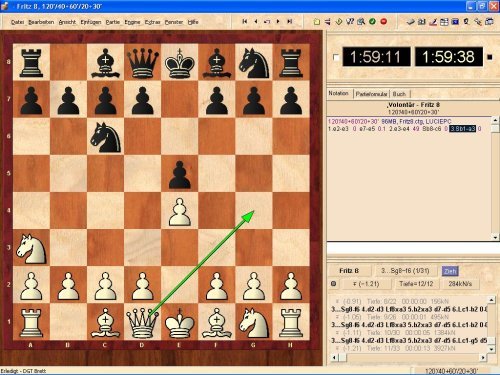Click the notation pane scroll down arrow
Viewport: 500px width, 375px height.
(x=495, y=237)
